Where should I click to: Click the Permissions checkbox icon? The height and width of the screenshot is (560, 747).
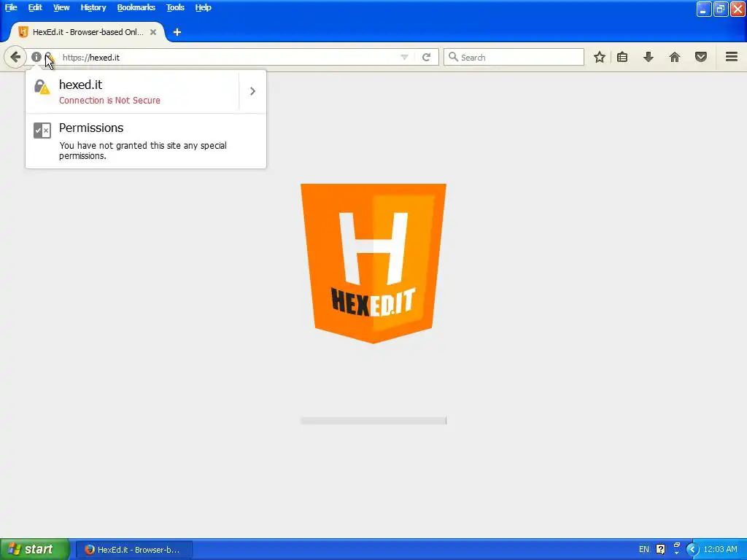(x=42, y=130)
